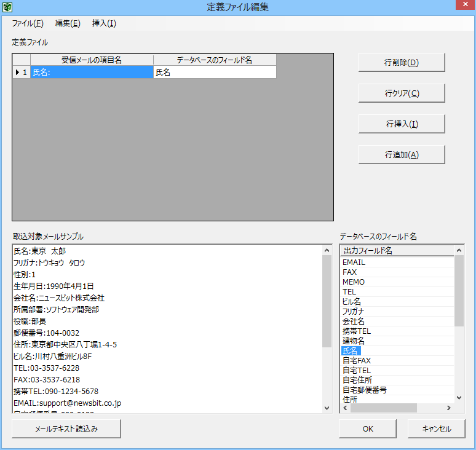476x450 pixels.
Task: Click the row 1 header selector arrow
Action: (22, 73)
